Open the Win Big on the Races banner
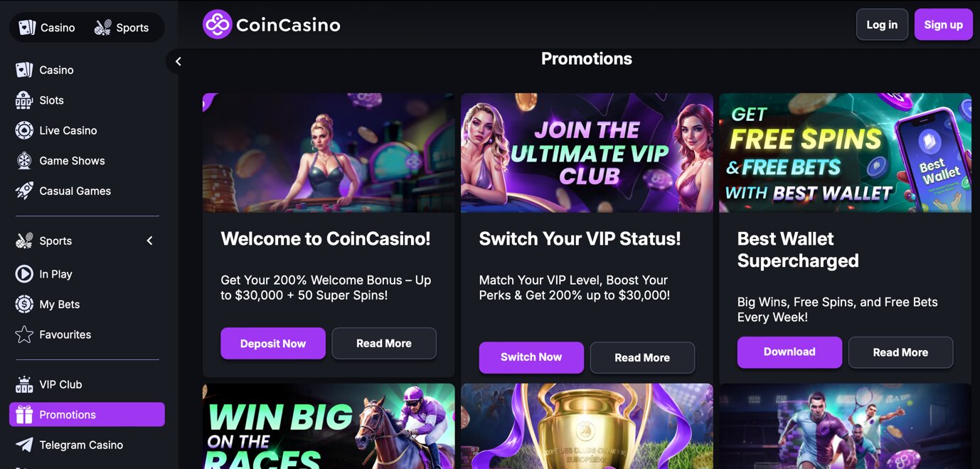This screenshot has height=469, width=980. [328, 426]
